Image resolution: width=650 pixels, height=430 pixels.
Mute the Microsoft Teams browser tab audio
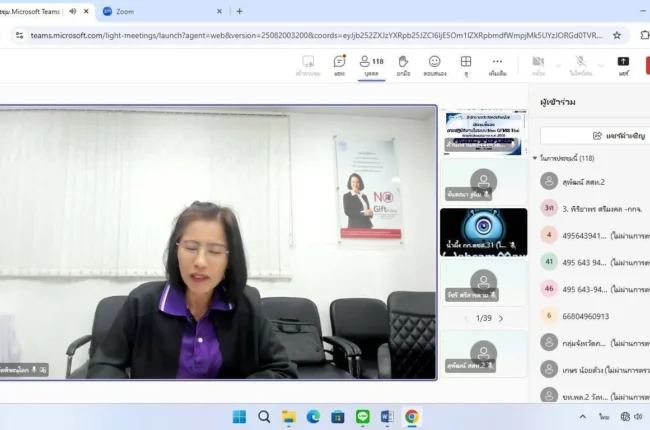coord(73,11)
